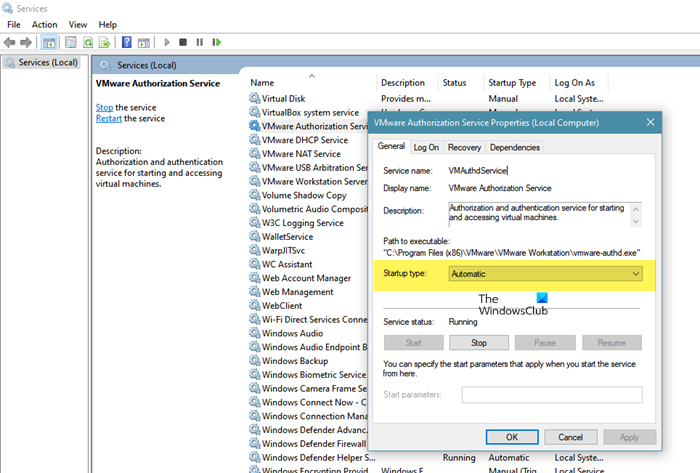700x473 pixels.
Task: Open the Startup type dropdown
Action: coord(545,274)
